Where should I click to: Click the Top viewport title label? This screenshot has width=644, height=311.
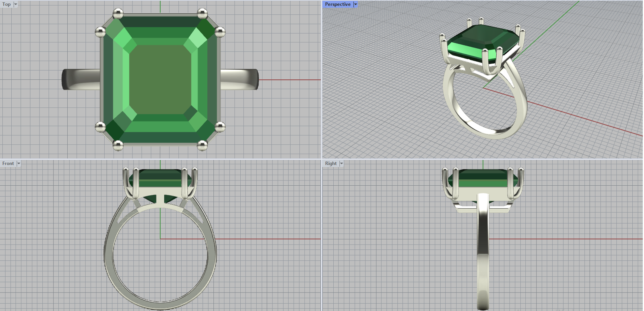6,4
